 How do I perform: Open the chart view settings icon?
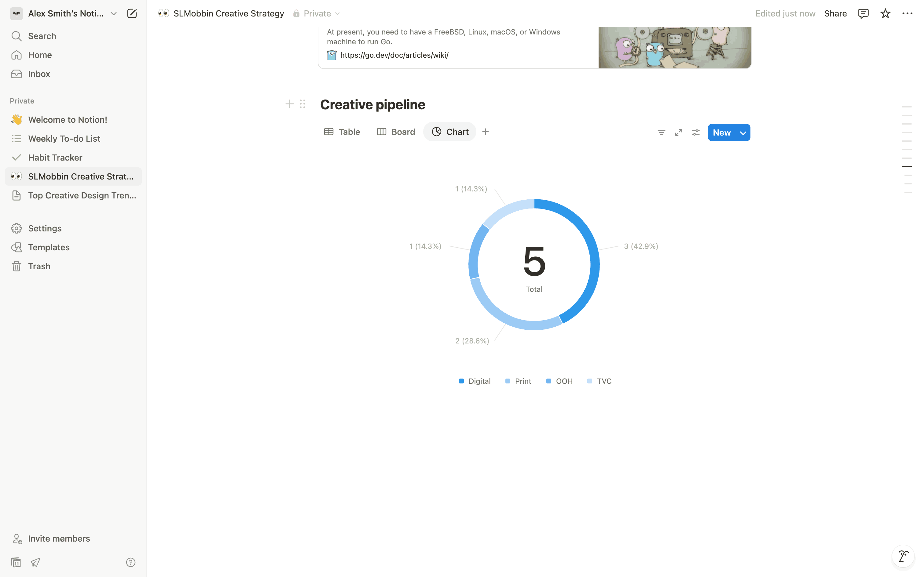(696, 132)
